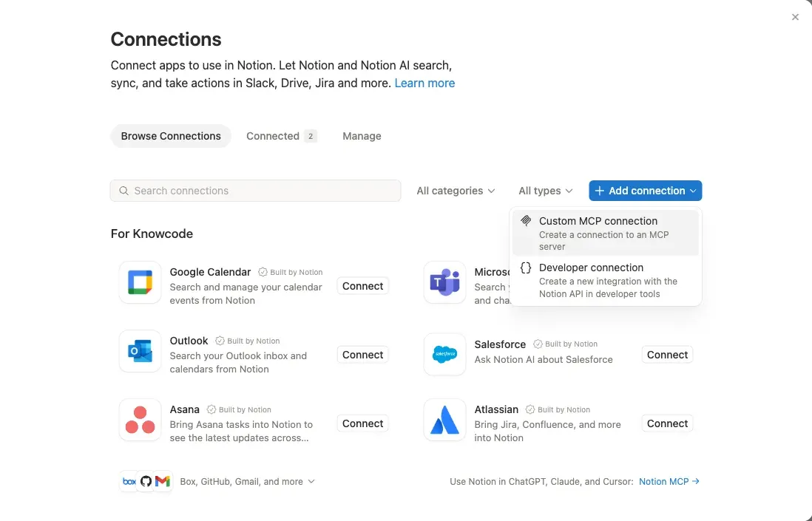Click the Outlook app icon
This screenshot has height=521, width=812.
click(140, 351)
